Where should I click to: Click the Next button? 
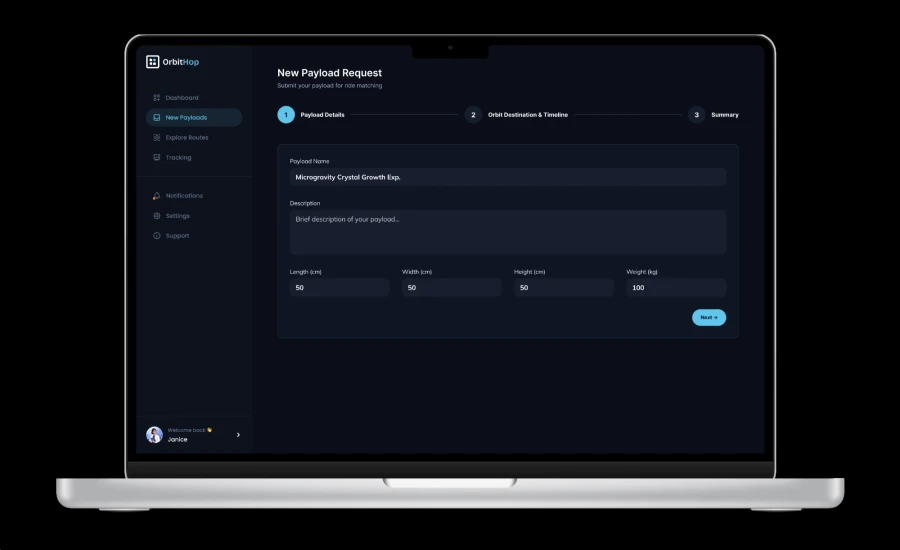point(709,317)
